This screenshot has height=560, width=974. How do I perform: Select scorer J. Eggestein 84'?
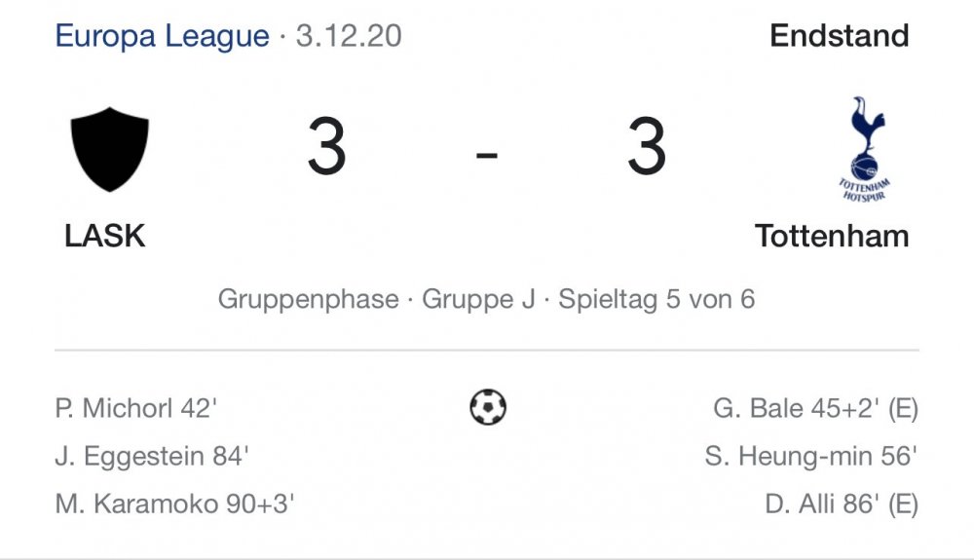[152, 457]
